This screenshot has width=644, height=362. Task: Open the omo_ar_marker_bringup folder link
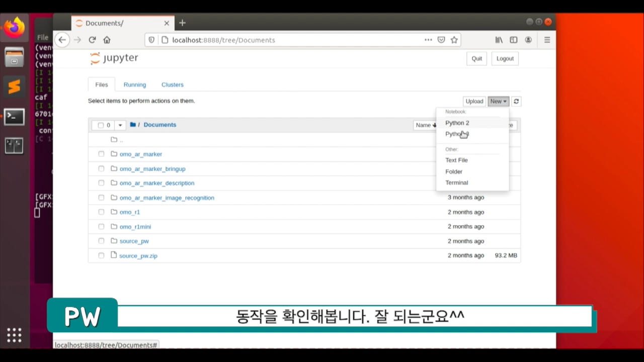(152, 168)
